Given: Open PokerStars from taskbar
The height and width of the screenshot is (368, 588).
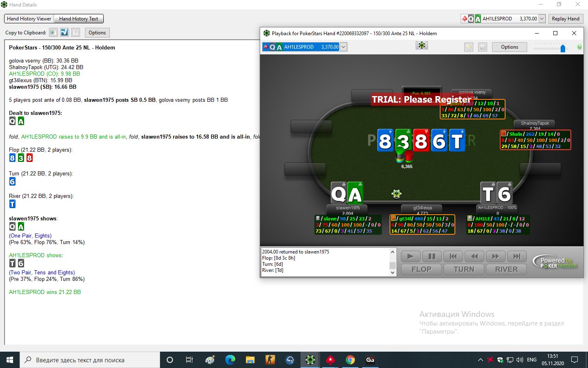Looking at the screenshot, I should tap(330, 360).
